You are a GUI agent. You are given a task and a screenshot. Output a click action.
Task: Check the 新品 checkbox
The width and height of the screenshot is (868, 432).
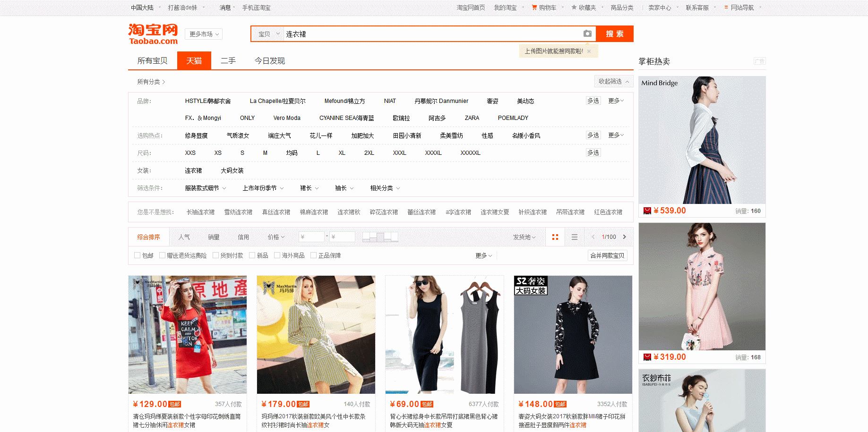click(252, 255)
